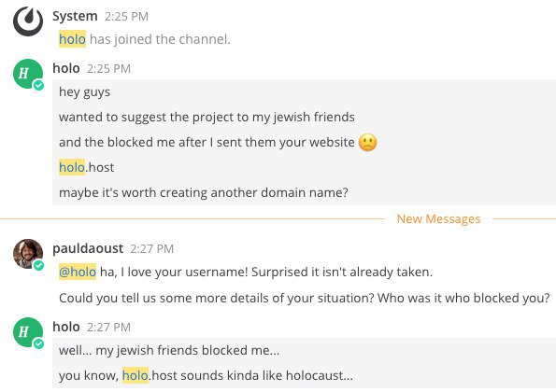Click the New Messages separator label
The image size is (556, 392).
pyautogui.click(x=438, y=218)
